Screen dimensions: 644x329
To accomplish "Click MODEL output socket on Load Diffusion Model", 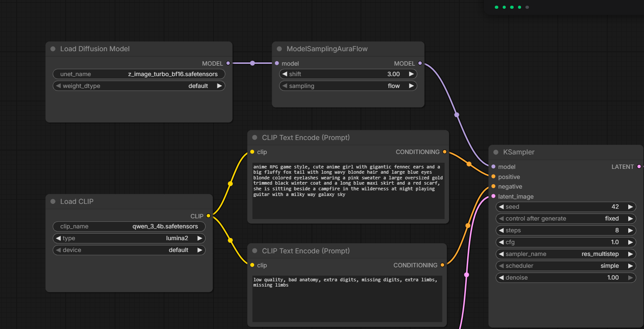I will pos(228,63).
